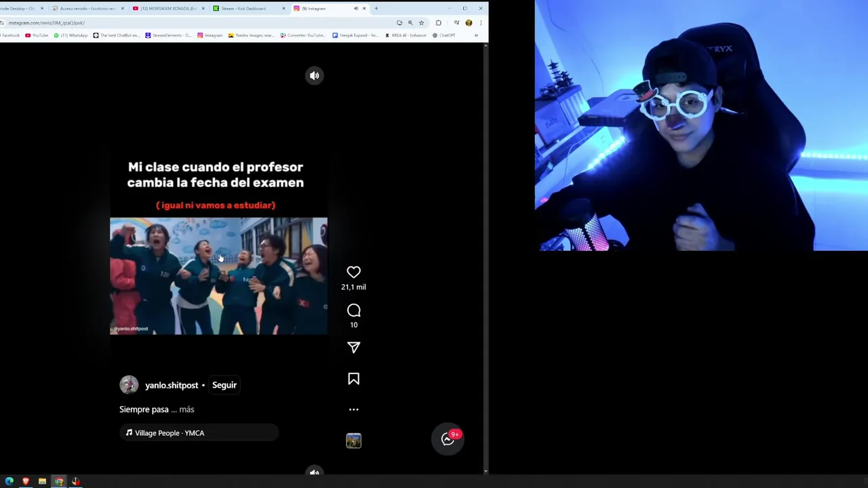Minimize the Chrome window
The width and height of the screenshot is (868, 488).
tap(449, 8)
